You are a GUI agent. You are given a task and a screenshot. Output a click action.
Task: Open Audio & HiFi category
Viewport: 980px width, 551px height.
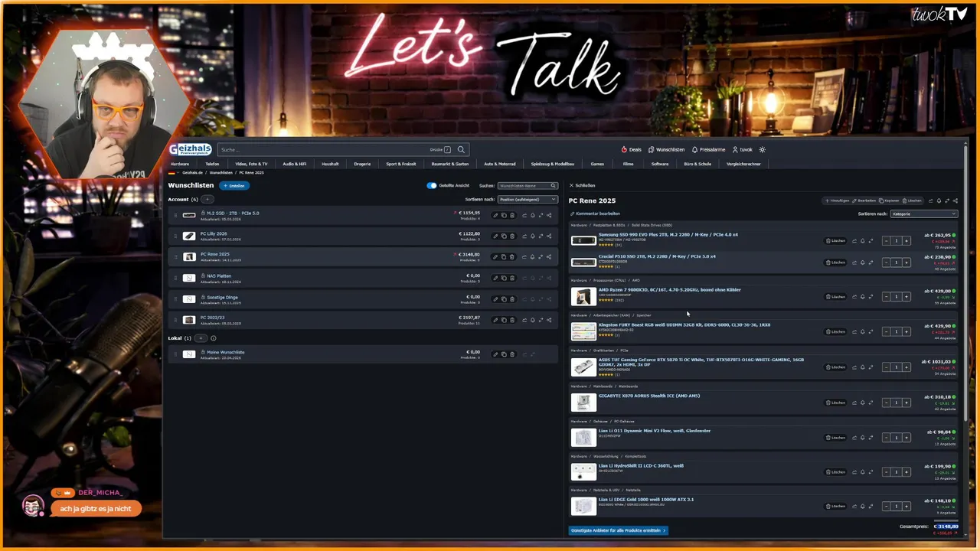point(294,164)
